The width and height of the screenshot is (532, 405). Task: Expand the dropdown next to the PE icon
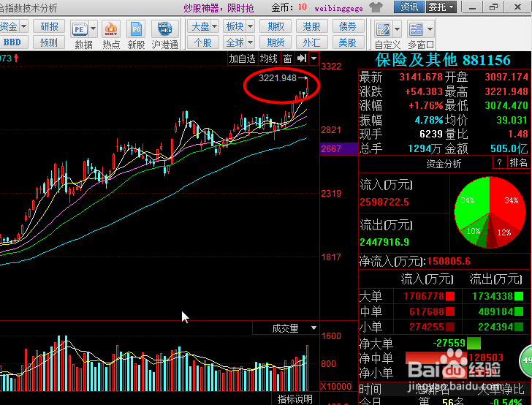pyautogui.click(x=93, y=29)
